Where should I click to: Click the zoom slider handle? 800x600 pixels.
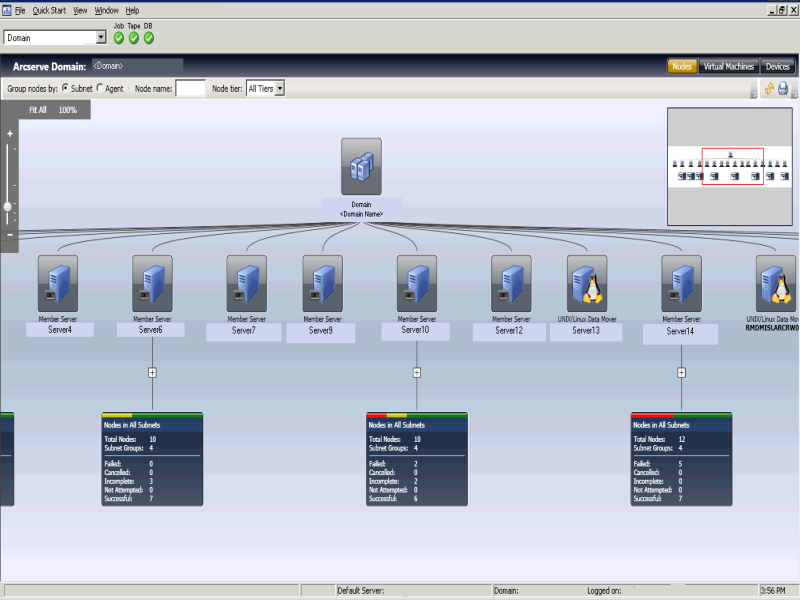tap(8, 207)
